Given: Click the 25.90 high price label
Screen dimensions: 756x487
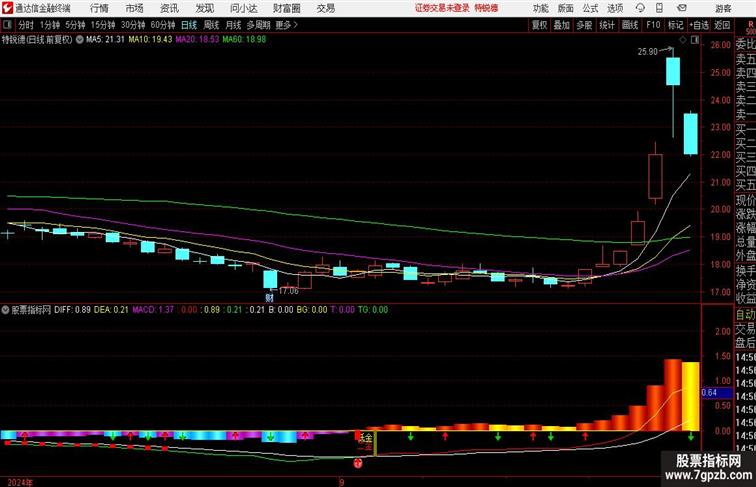Looking at the screenshot, I should (648, 52).
